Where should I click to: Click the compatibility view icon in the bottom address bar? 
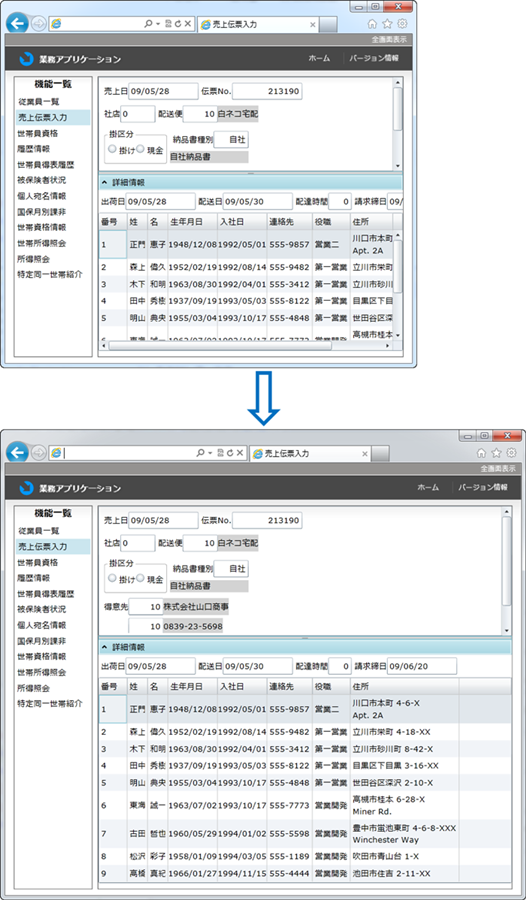(220, 453)
